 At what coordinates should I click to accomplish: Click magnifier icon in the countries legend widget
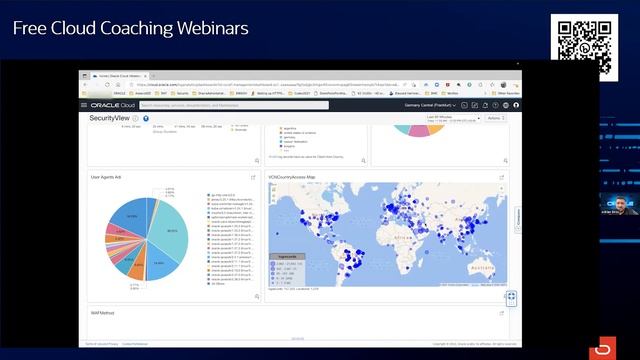363,161
